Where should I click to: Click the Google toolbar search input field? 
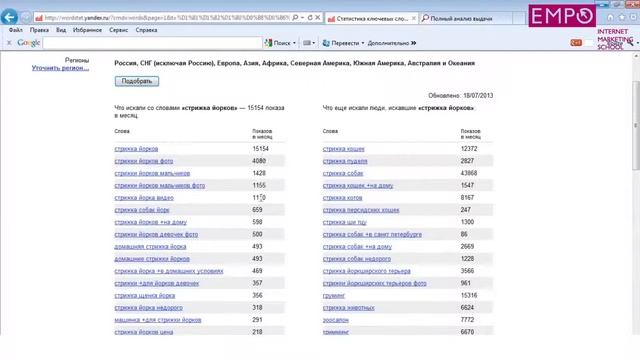tap(152, 42)
